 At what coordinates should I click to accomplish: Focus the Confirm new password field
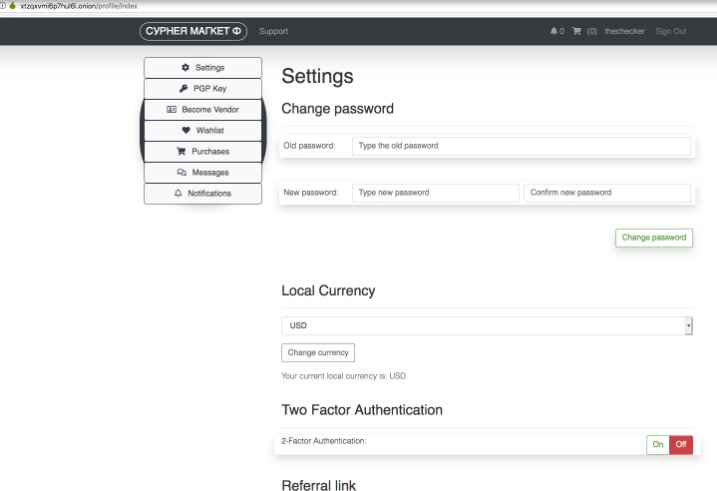[x=607, y=192]
